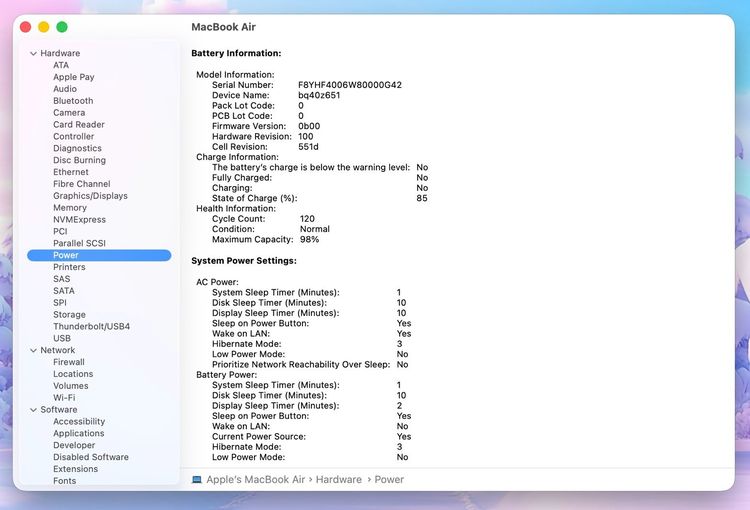Select Audio under Hardware
This screenshot has height=510, width=750.
coord(65,89)
